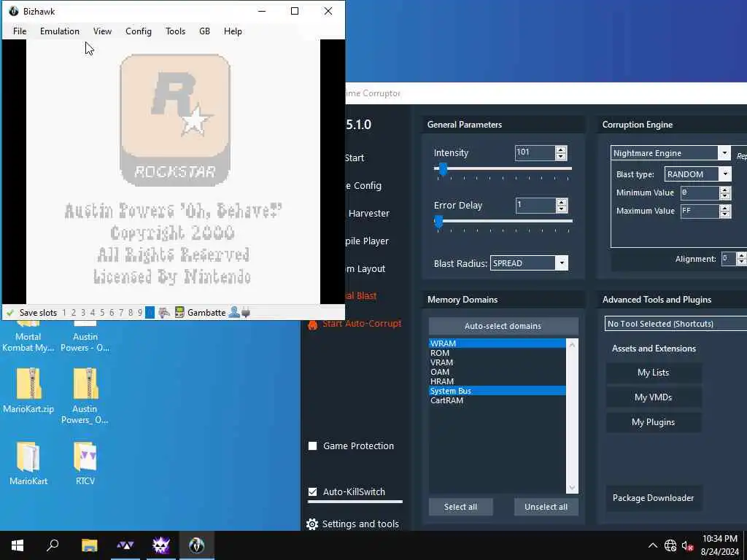
Task: Enable the Game Protection checkbox
Action: point(312,446)
